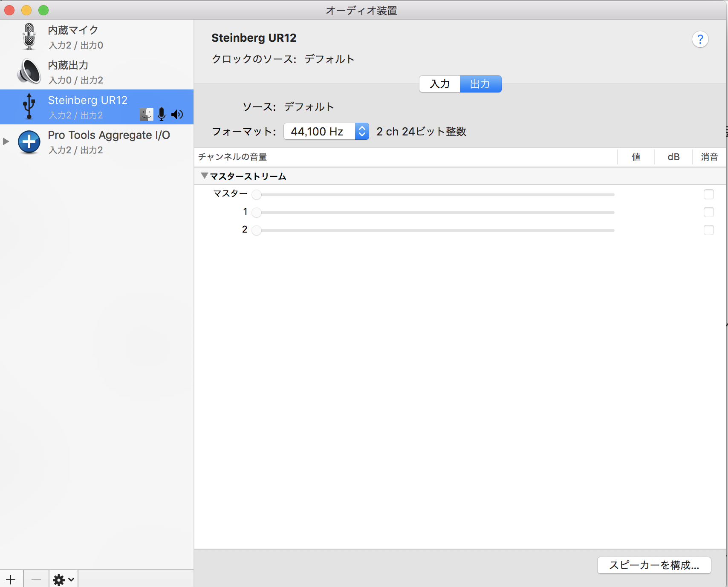
Task: Minimize the window with the yellow button
Action: 26,10
